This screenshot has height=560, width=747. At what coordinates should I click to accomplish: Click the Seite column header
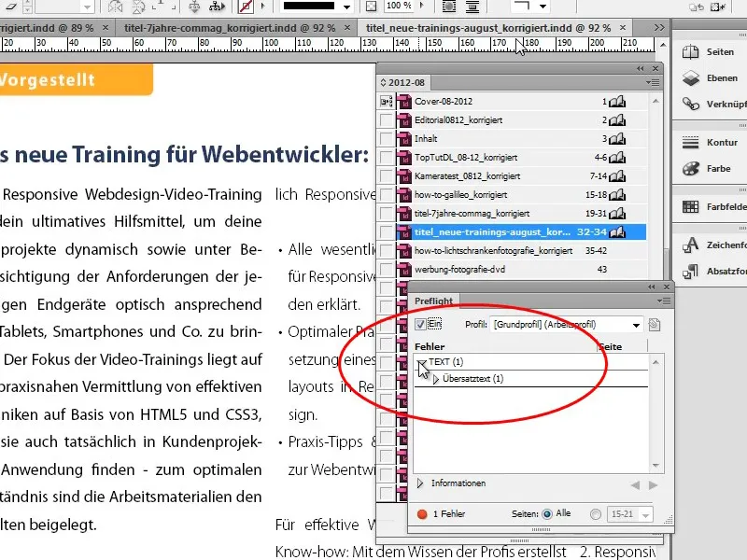611,346
